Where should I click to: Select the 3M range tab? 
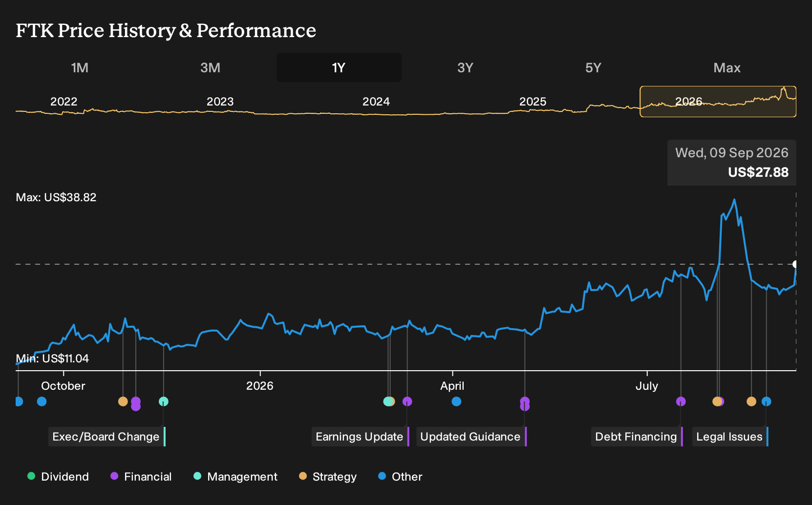210,67
